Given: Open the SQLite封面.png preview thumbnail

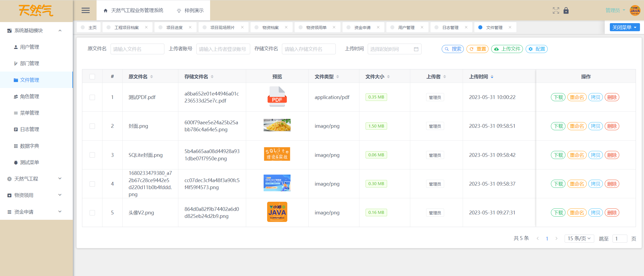Looking at the screenshot, I should [x=277, y=154].
